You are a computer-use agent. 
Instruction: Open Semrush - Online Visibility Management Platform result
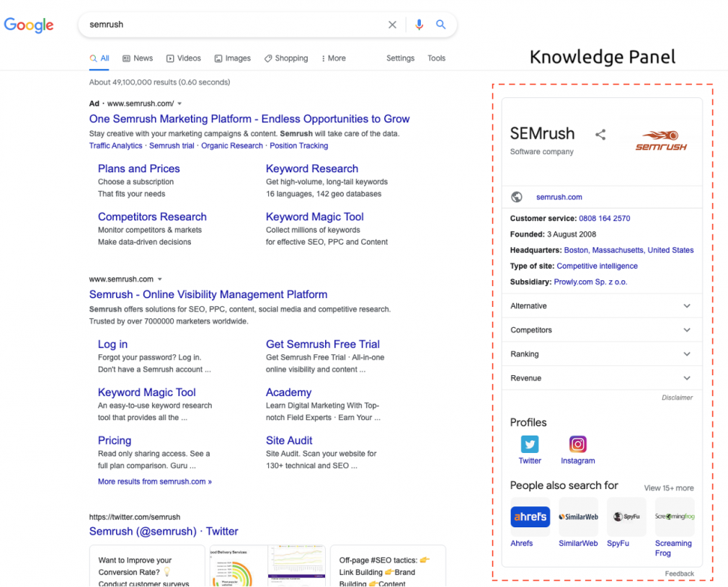tap(208, 295)
